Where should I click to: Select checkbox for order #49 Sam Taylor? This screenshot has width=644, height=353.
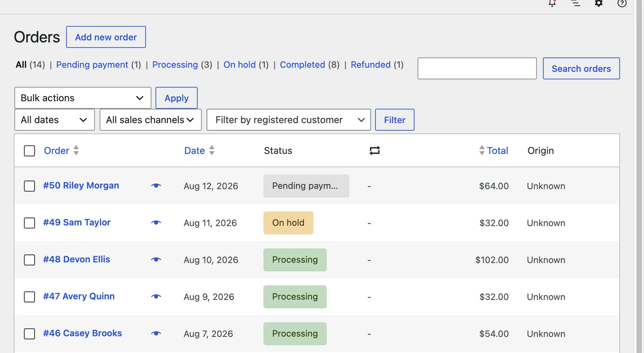pyautogui.click(x=29, y=223)
